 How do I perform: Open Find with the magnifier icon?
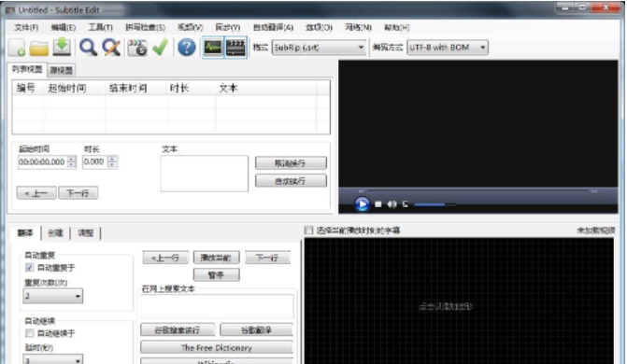point(88,48)
